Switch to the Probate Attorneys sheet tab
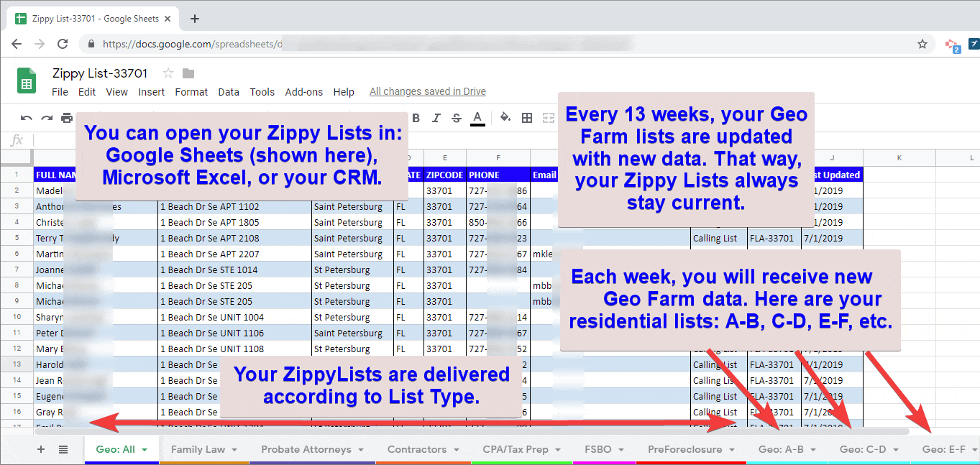Image resolution: width=980 pixels, height=465 pixels. pos(306,449)
